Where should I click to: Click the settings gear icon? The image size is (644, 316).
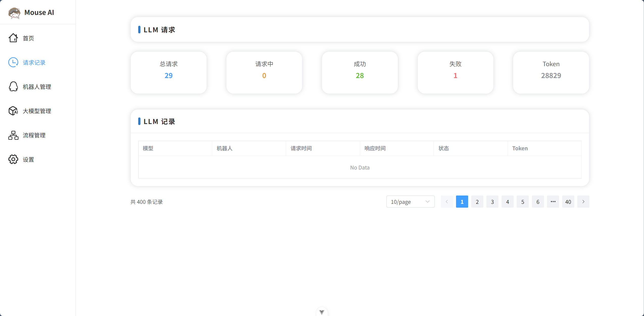click(13, 159)
